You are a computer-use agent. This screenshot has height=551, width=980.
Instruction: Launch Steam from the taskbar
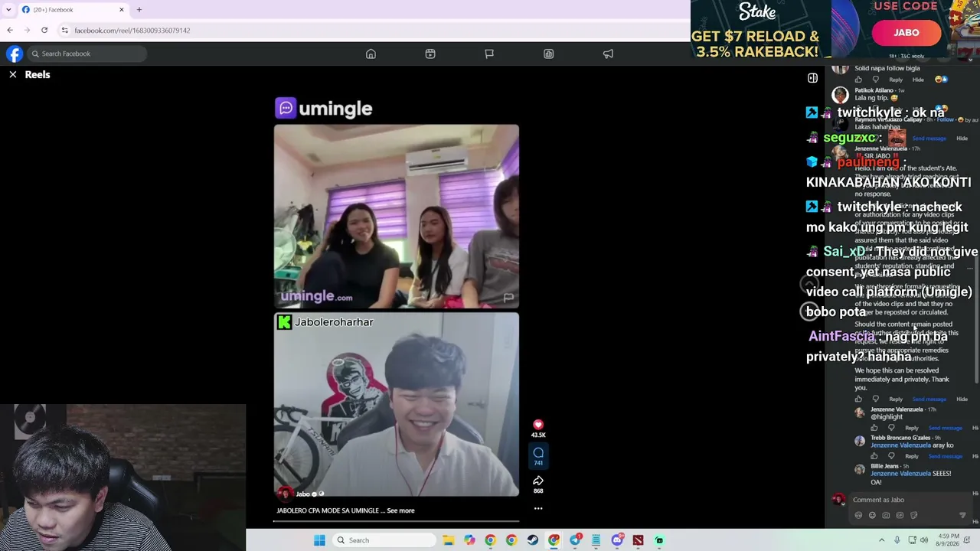(533, 540)
